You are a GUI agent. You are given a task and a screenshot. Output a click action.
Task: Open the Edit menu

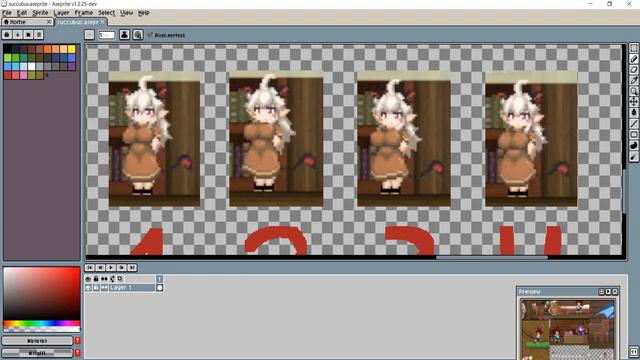(x=22, y=13)
